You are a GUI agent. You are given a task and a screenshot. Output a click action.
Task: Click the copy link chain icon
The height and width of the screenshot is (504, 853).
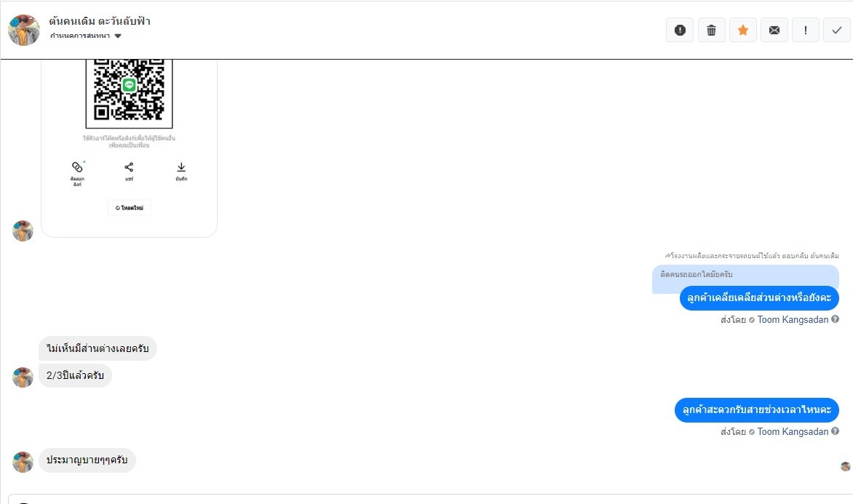pyautogui.click(x=77, y=167)
